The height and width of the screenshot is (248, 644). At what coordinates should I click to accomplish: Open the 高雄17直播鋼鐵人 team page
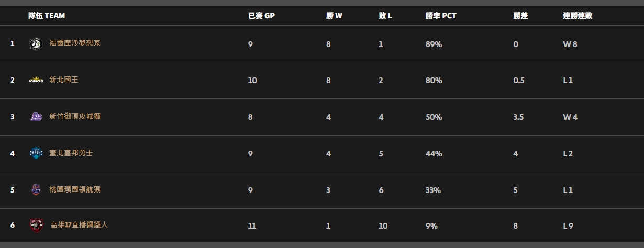79,225
